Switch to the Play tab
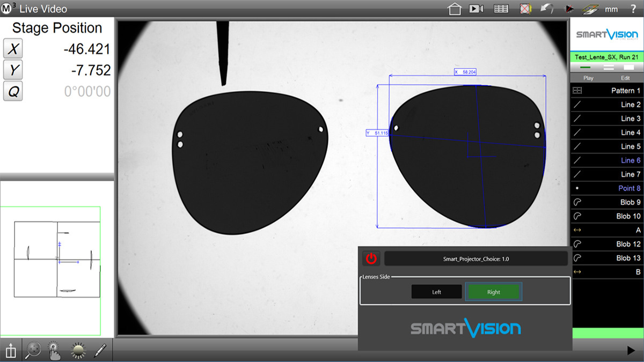The height and width of the screenshot is (362, 644). (x=589, y=78)
